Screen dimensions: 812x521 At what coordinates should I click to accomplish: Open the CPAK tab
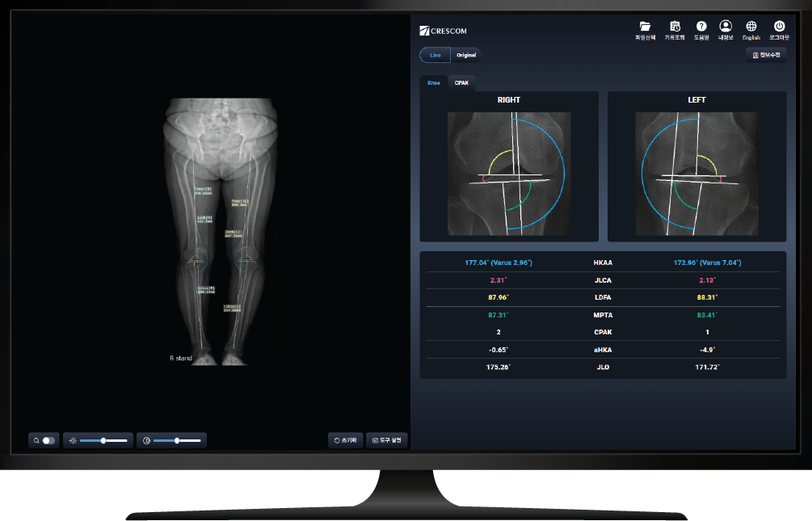461,83
